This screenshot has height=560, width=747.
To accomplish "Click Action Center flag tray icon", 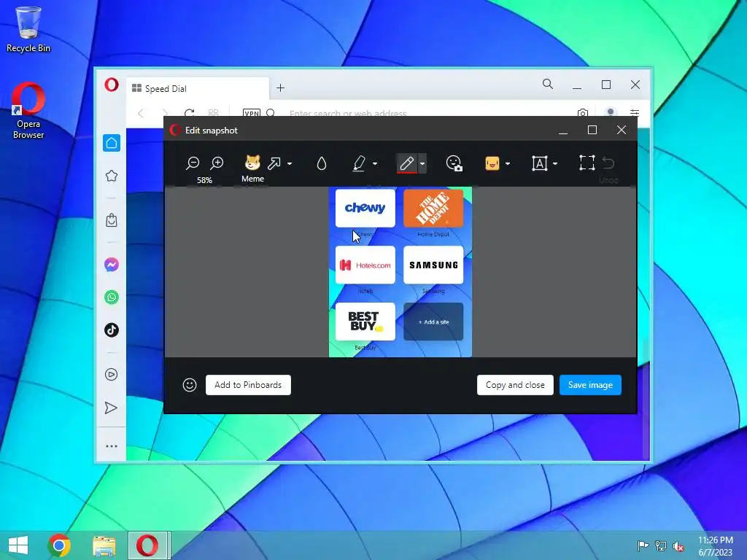I will click(643, 546).
